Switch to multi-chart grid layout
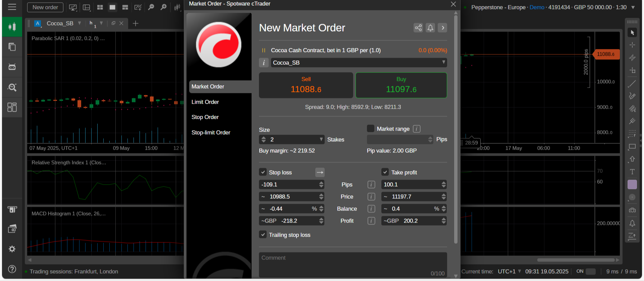Screen dimensions: 644x281 100,7
